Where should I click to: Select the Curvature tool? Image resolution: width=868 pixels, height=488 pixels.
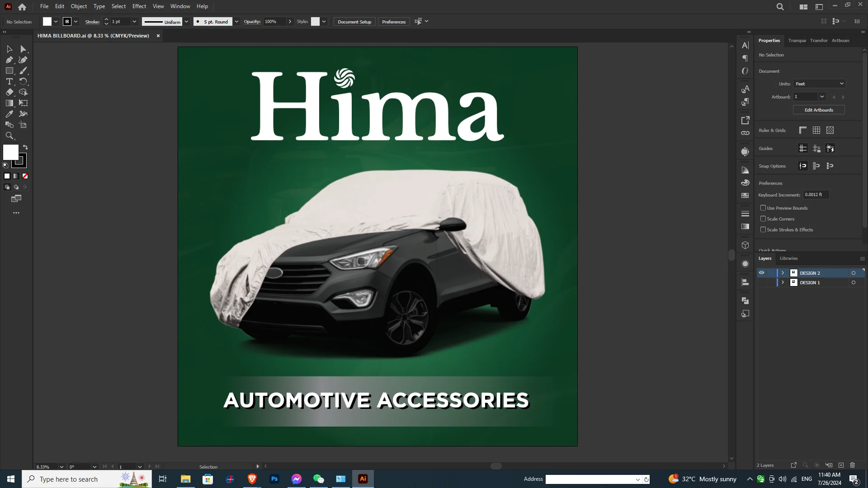pos(24,60)
